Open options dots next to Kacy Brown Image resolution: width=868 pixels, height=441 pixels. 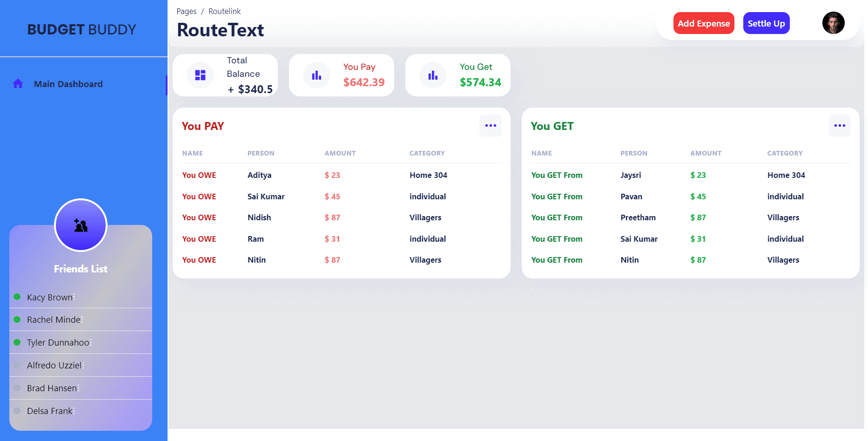coord(74,297)
